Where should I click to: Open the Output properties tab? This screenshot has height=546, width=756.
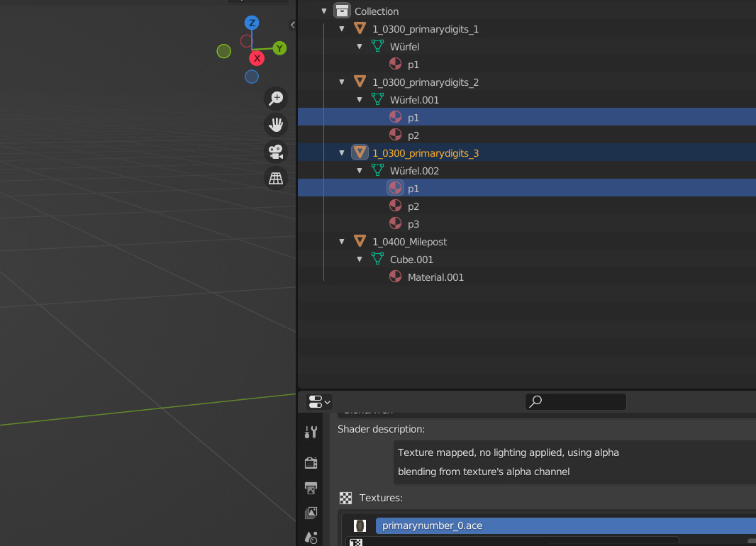click(311, 488)
